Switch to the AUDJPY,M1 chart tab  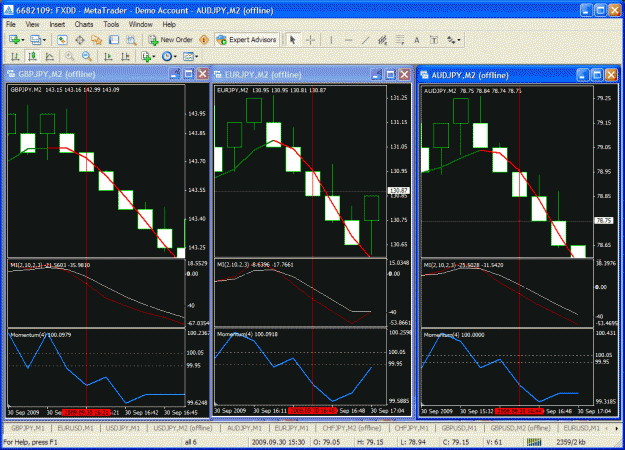[x=244, y=428]
